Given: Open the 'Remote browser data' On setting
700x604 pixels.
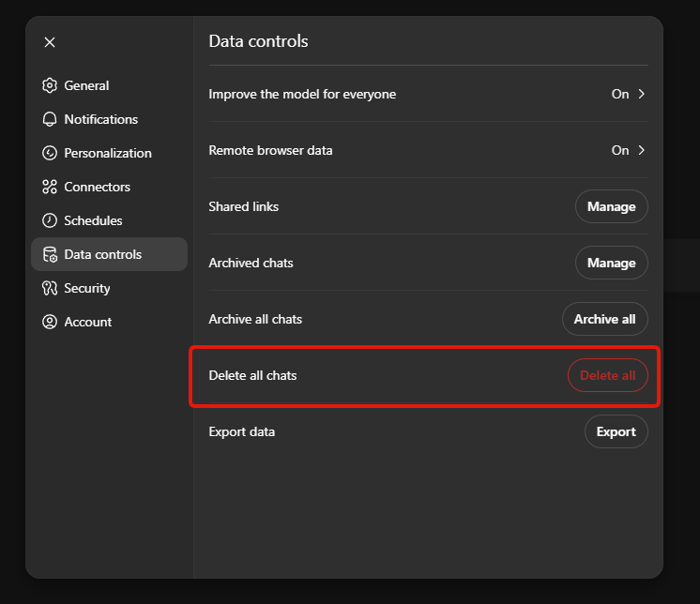Looking at the screenshot, I should pyautogui.click(x=620, y=150).
